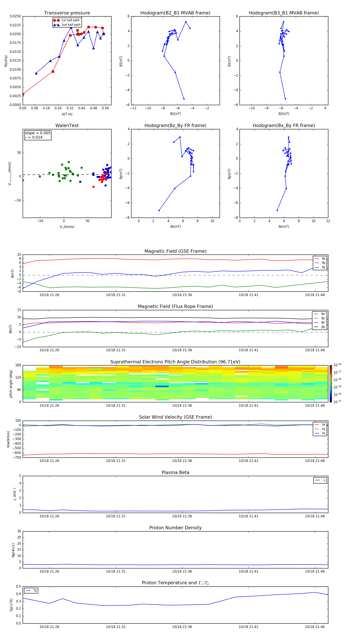Screen dimensions: 351x644
Task: Click the Proton Number Density title
Action: pos(175,528)
